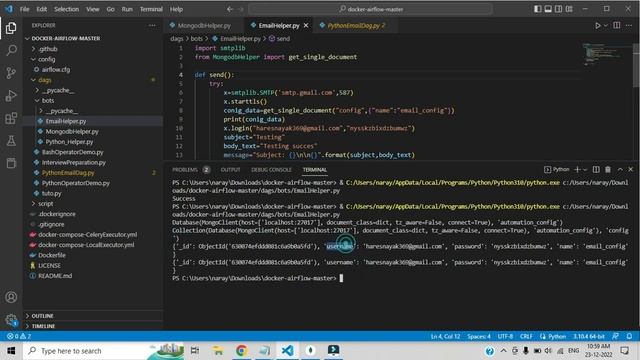Open the Source Control view
The width and height of the screenshot is (640, 360).
point(11,73)
